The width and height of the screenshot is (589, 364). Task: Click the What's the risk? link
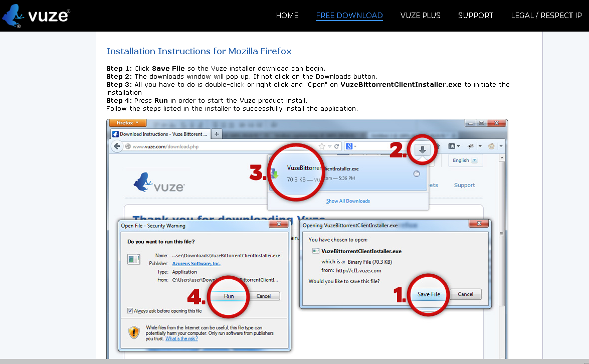tap(181, 339)
